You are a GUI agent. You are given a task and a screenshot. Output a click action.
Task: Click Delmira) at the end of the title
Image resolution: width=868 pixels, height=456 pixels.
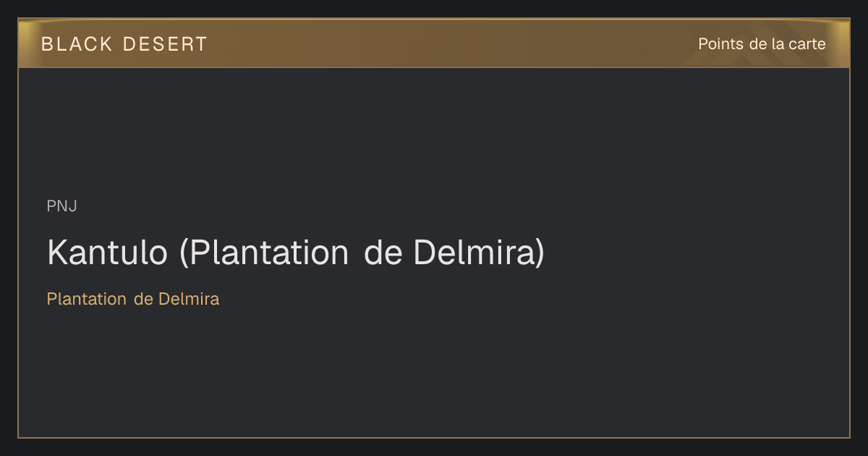click(479, 253)
